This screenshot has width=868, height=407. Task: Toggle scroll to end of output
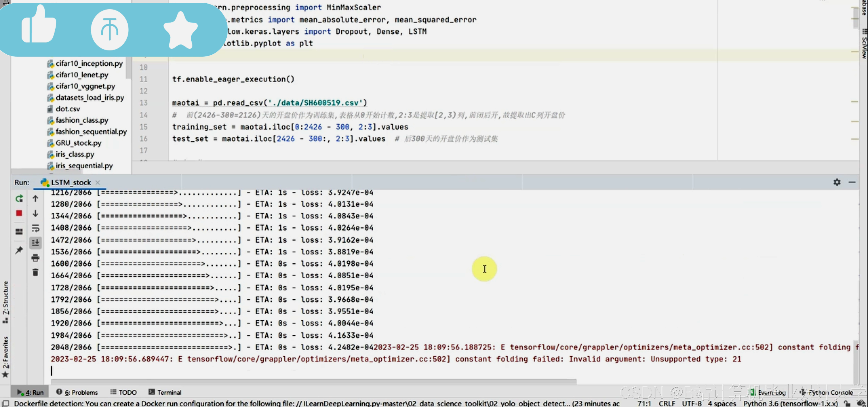click(35, 243)
